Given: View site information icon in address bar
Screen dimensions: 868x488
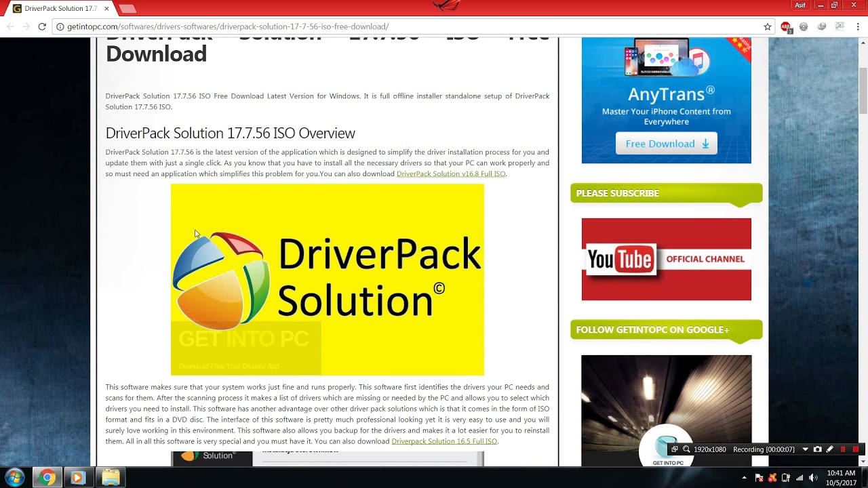Looking at the screenshot, I should coord(60,26).
